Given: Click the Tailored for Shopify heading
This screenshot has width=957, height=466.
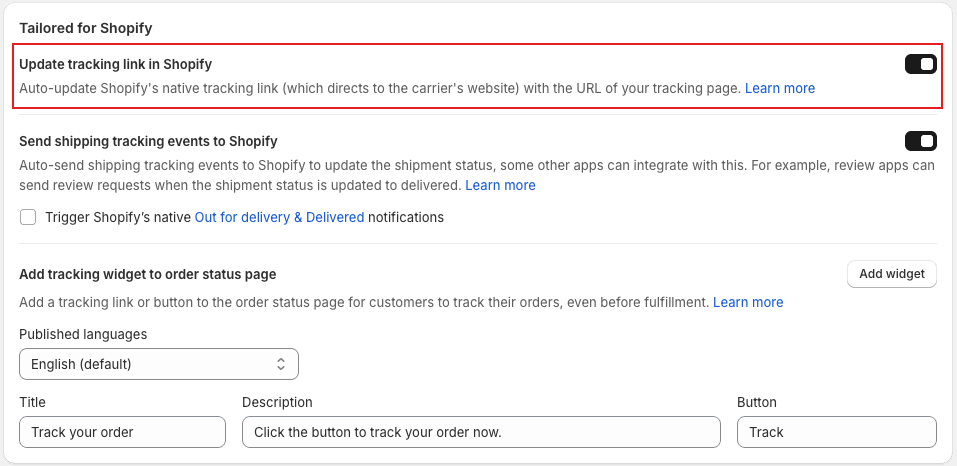Looking at the screenshot, I should [85, 28].
